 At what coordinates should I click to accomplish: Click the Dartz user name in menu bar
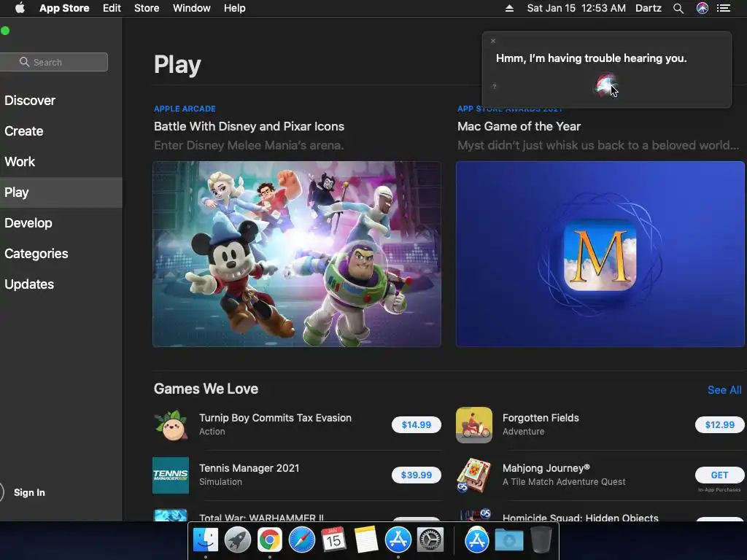(x=648, y=8)
